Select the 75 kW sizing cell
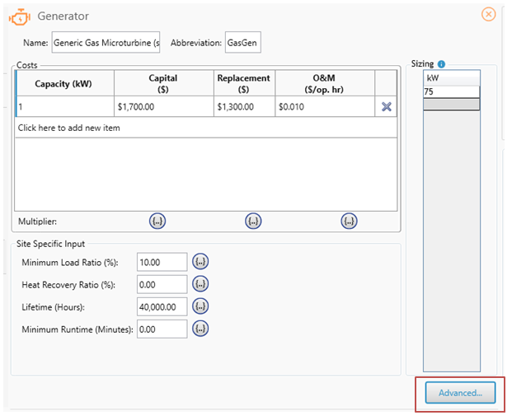Screen dimensions: 512x420 451,92
